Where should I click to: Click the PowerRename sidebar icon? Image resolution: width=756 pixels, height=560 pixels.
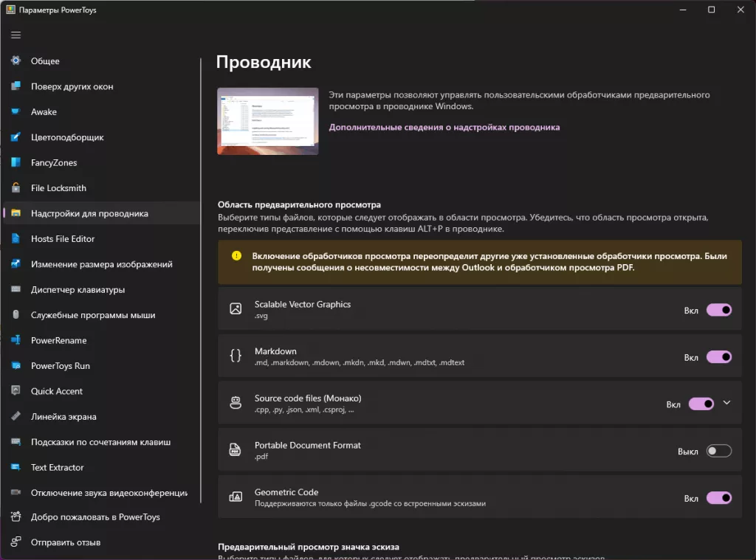click(x=16, y=341)
